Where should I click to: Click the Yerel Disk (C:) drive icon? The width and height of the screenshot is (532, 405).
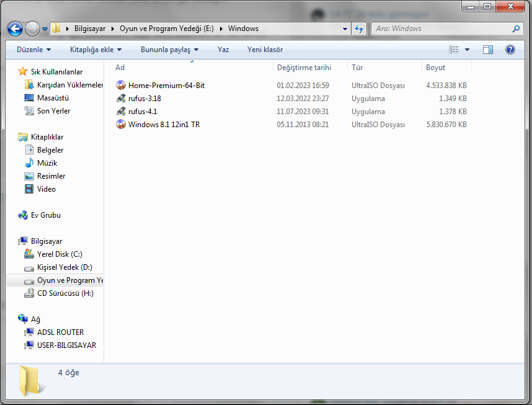(x=29, y=254)
